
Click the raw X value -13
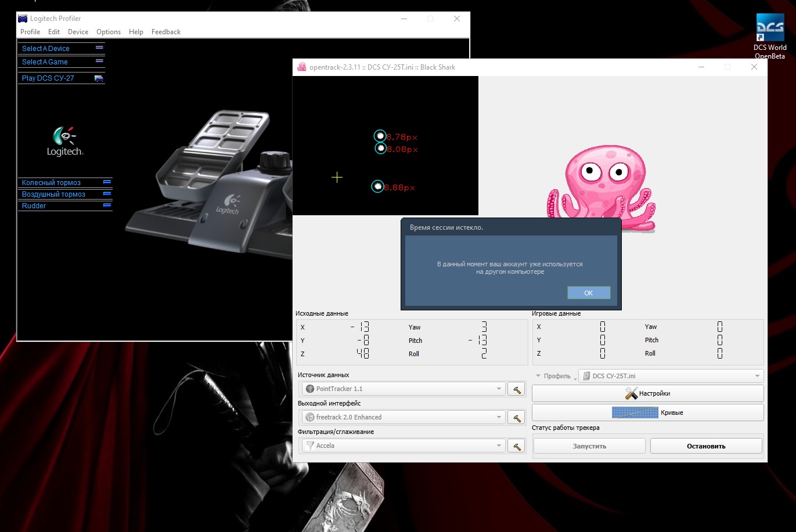[x=361, y=327]
